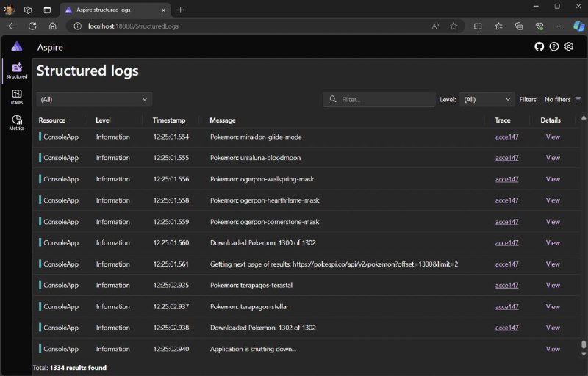Open the Aspire settings gear
This screenshot has height=376, width=588.
click(569, 46)
